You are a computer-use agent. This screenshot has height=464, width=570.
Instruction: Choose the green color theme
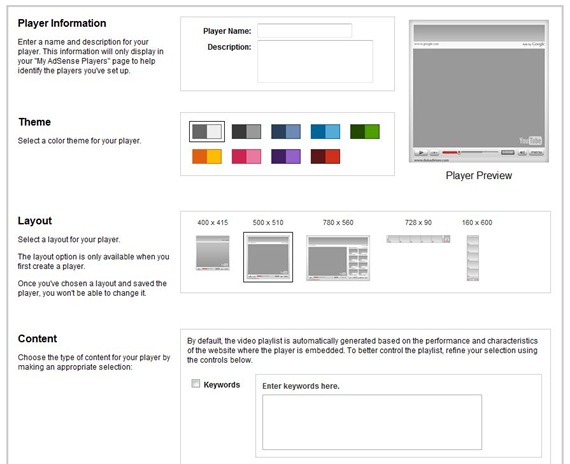click(365, 131)
